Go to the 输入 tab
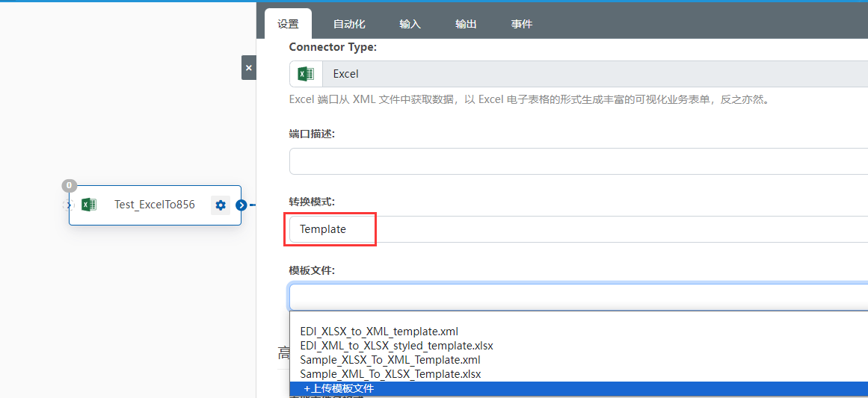This screenshot has width=868, height=398. coord(410,24)
